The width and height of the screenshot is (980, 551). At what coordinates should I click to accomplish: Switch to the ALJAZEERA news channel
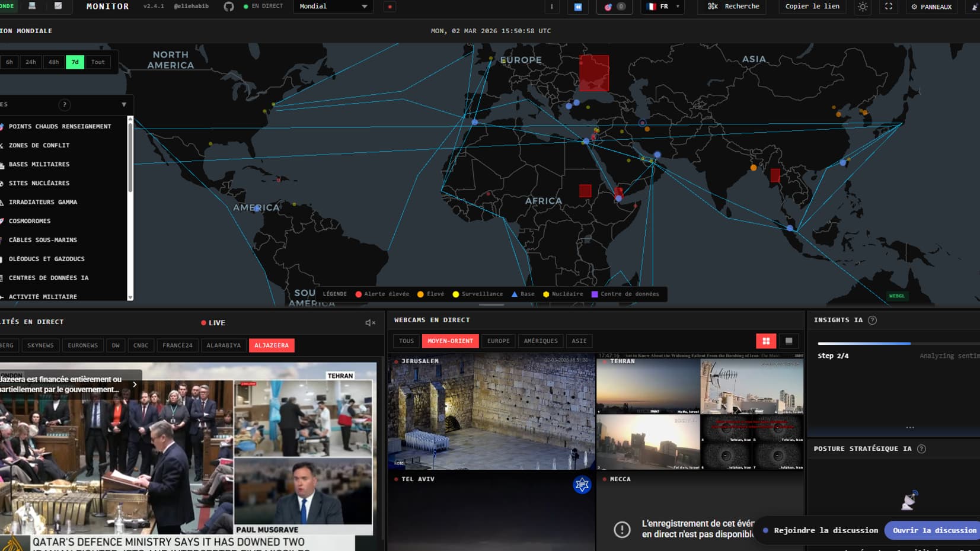[272, 345]
